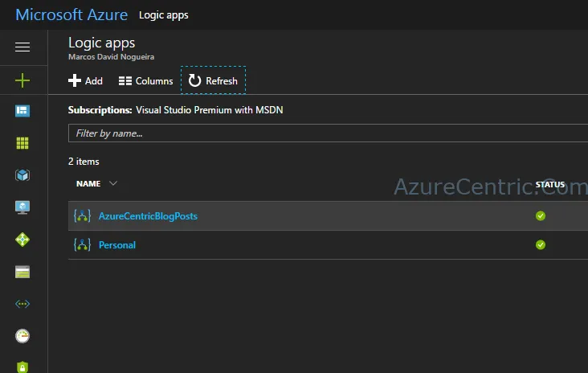The height and width of the screenshot is (373, 588).
Task: Refresh the Logic apps list
Action: pos(213,80)
